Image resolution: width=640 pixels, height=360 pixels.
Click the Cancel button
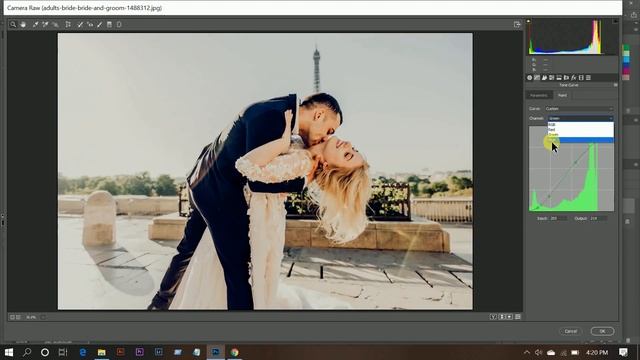pos(571,331)
